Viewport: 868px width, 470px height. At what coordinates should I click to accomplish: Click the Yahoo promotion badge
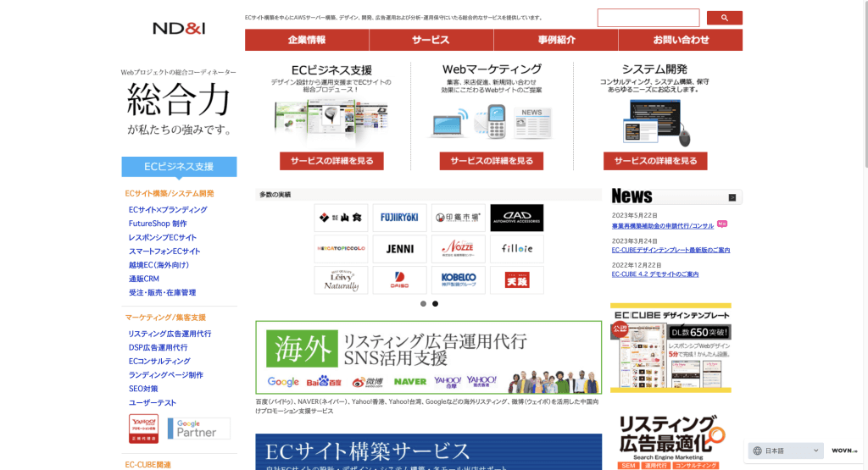point(144,429)
